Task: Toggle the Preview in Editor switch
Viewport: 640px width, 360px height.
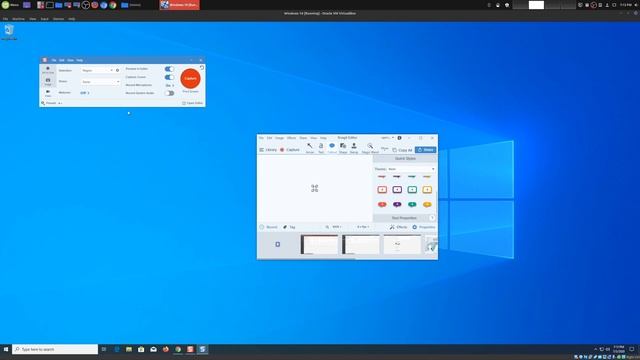Action: click(169, 69)
